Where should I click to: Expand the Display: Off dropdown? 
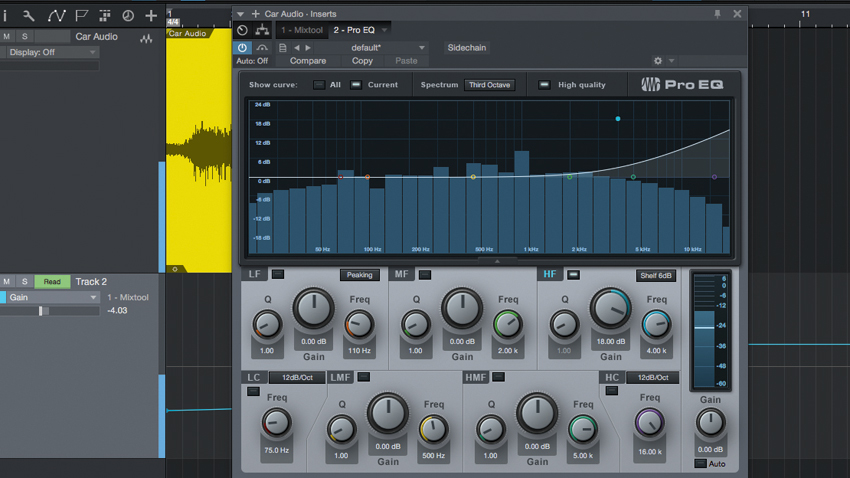(52, 52)
